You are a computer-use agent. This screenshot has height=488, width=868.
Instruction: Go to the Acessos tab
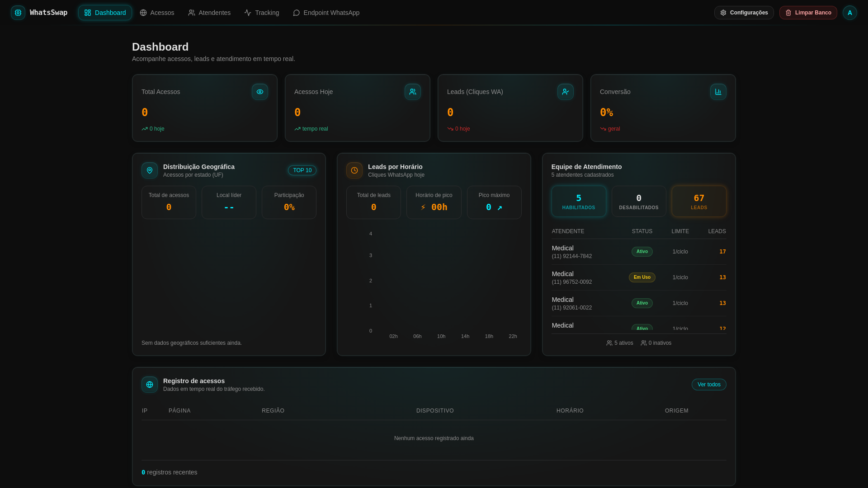(157, 13)
